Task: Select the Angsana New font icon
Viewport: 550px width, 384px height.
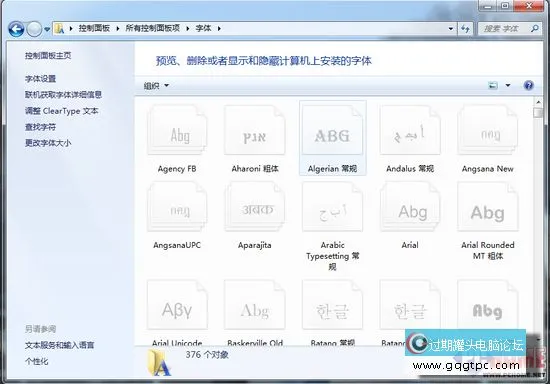Action: 488,131
